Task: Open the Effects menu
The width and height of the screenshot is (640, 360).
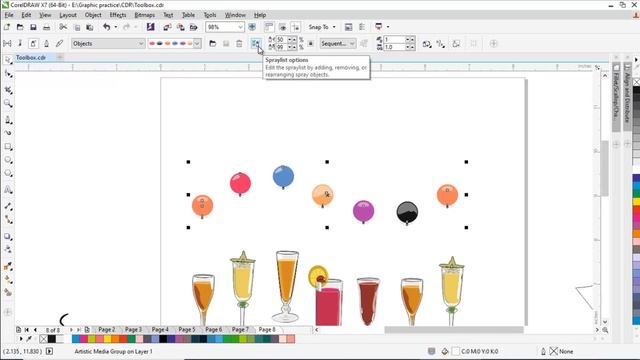Action: pos(118,15)
